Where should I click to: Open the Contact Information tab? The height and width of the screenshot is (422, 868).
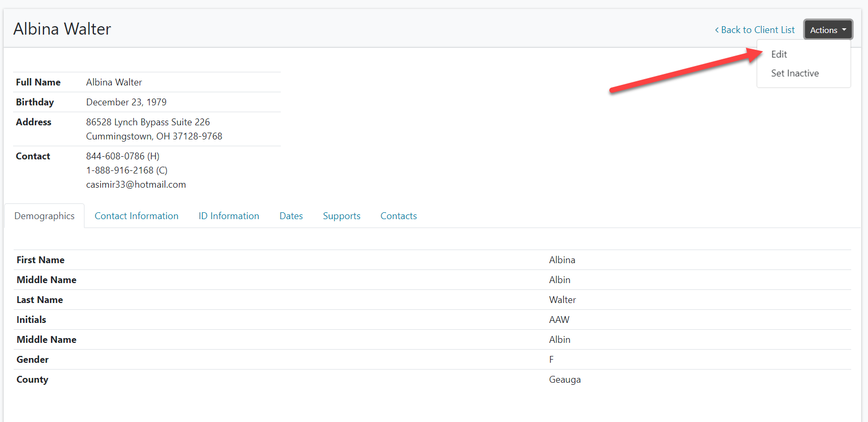[x=136, y=216]
